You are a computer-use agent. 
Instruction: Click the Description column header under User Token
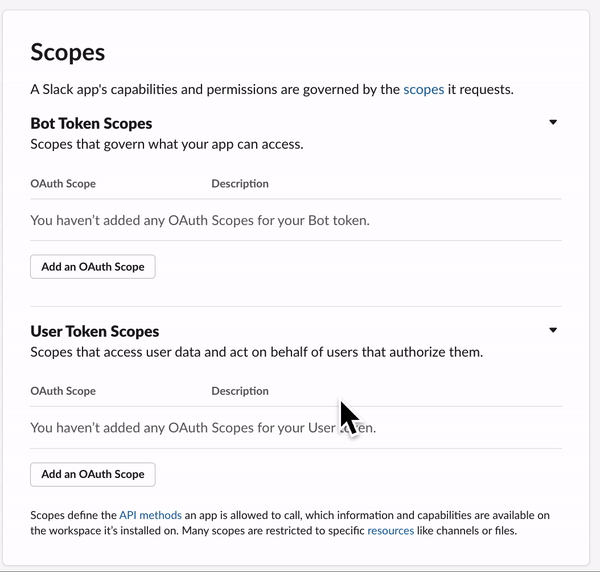click(240, 391)
